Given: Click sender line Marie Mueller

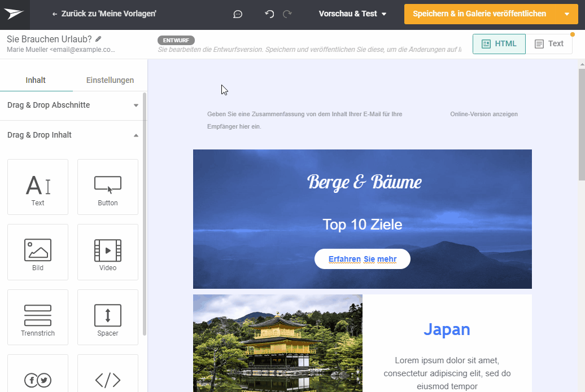Looking at the screenshot, I should click(x=61, y=50).
